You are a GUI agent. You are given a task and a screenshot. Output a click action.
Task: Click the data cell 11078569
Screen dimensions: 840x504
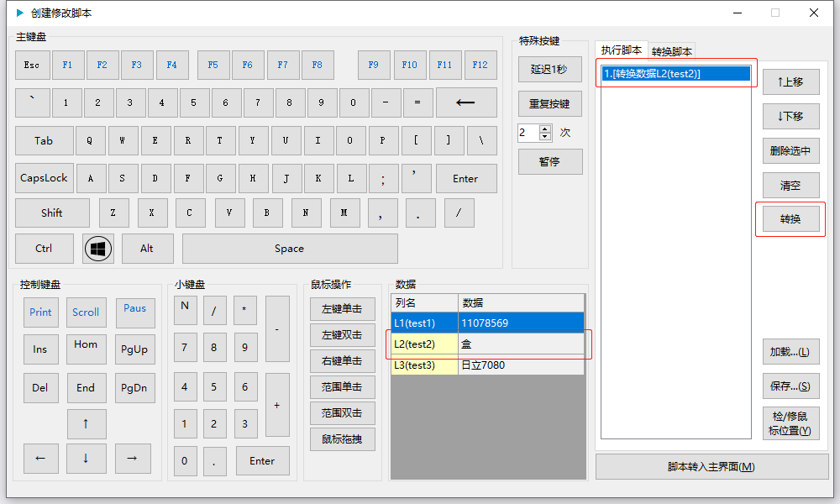[521, 323]
